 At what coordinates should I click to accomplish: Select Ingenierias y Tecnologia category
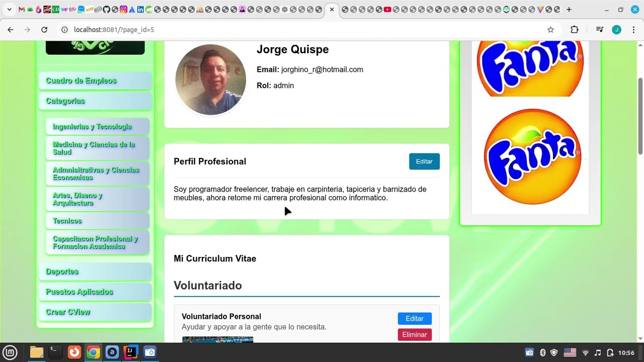click(98, 127)
